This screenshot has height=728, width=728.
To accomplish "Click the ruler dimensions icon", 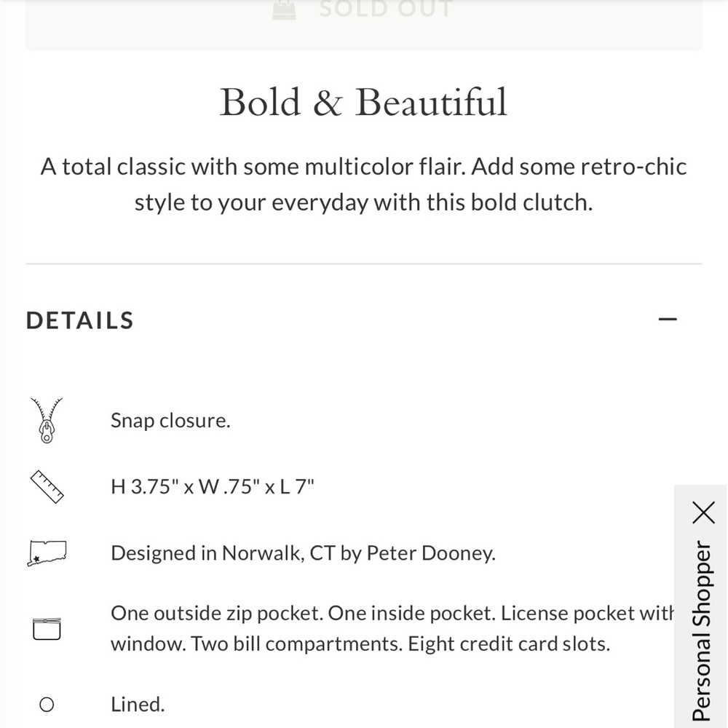I will coord(47,486).
